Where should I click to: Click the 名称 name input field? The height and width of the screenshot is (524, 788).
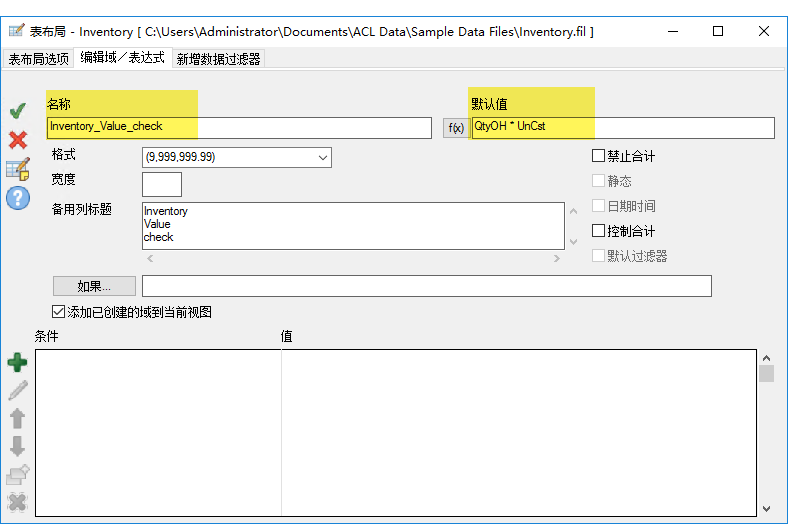[x=239, y=127]
